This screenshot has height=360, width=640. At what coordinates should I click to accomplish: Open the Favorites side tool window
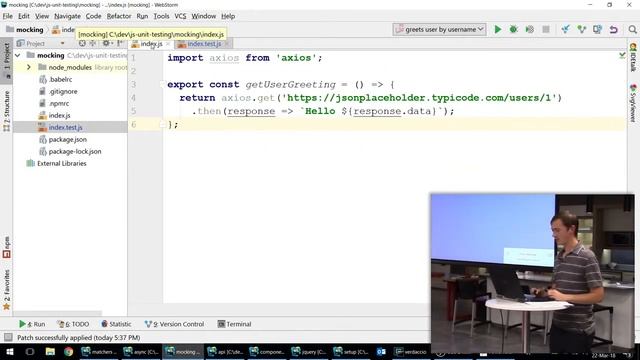point(7,290)
